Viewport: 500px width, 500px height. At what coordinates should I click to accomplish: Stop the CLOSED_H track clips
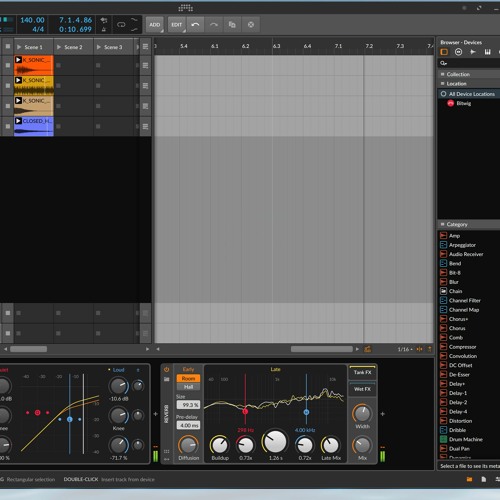(8, 126)
